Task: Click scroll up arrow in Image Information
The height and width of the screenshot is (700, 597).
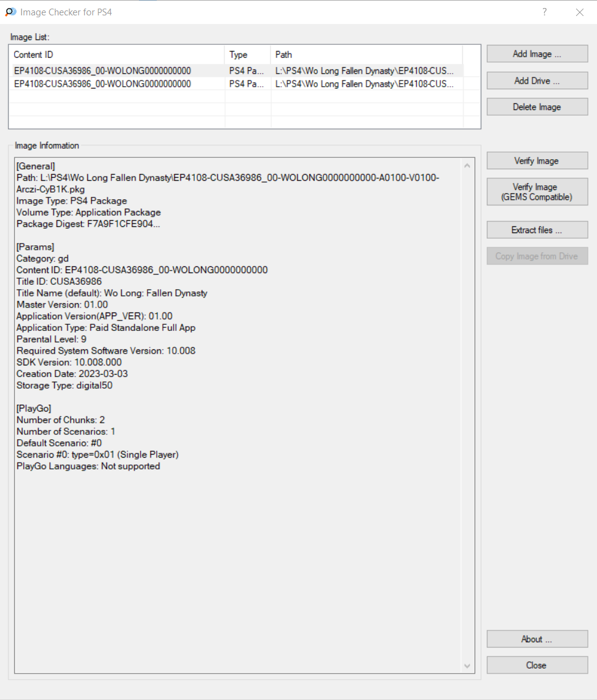Action: 467,165
